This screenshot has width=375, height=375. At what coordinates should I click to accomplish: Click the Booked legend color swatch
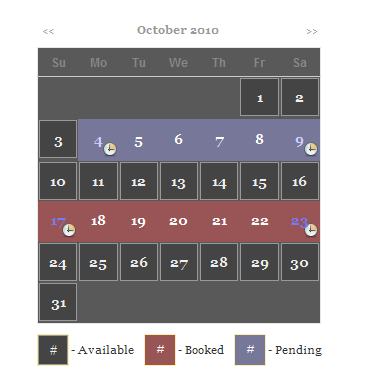pos(160,350)
